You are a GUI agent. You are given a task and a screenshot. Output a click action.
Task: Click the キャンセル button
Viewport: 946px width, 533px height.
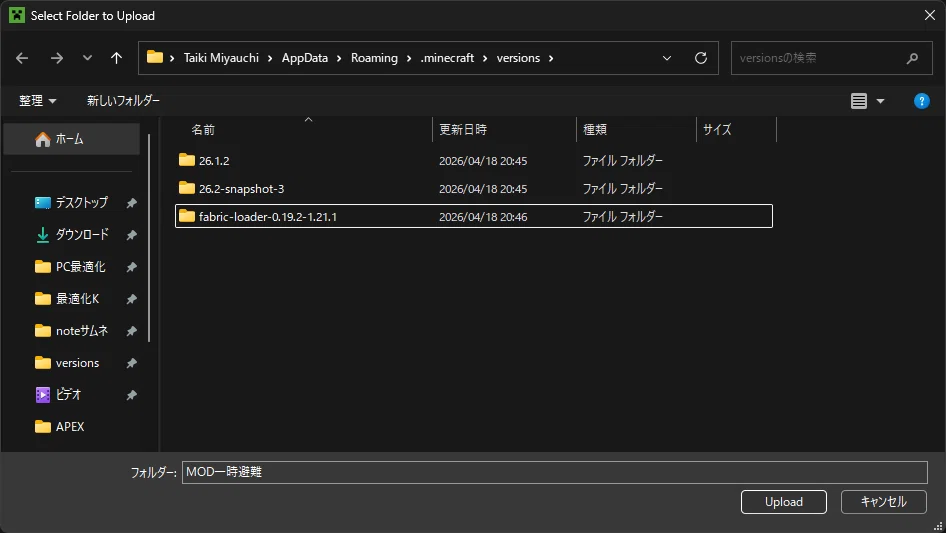tap(883, 502)
